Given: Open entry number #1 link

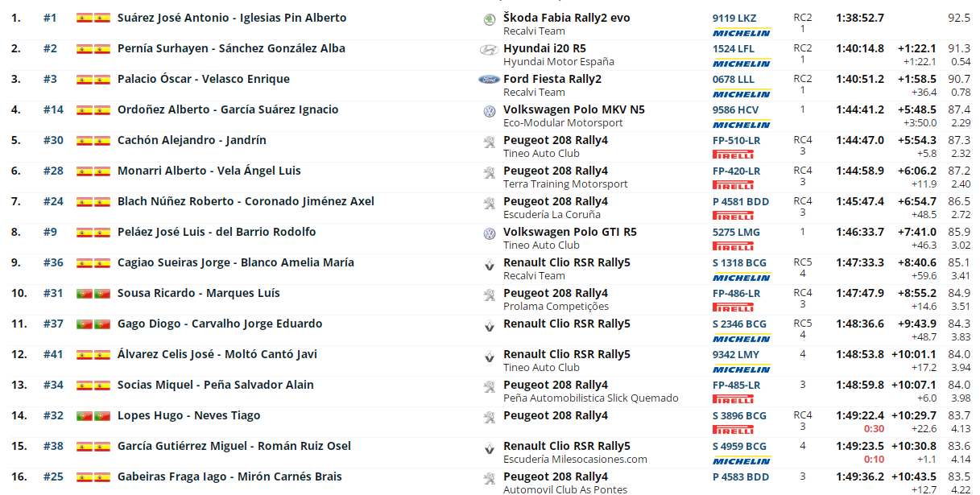Looking at the screenshot, I should (x=50, y=18).
